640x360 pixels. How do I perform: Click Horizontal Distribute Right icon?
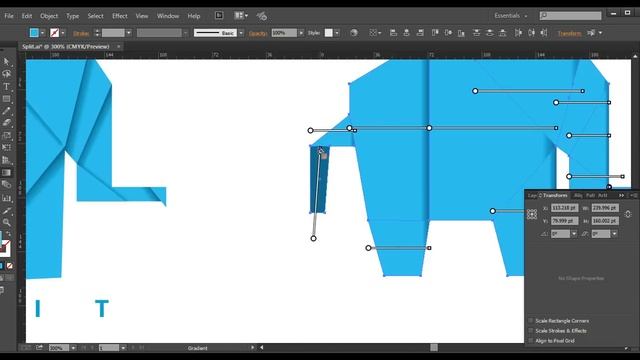pyautogui.click(x=544, y=33)
